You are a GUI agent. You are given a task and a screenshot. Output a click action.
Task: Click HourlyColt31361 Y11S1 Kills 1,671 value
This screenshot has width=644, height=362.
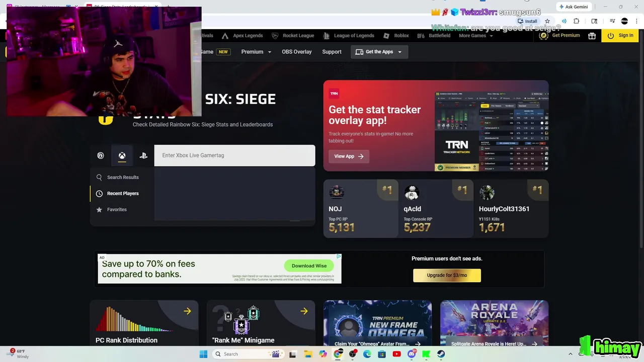[x=492, y=228]
